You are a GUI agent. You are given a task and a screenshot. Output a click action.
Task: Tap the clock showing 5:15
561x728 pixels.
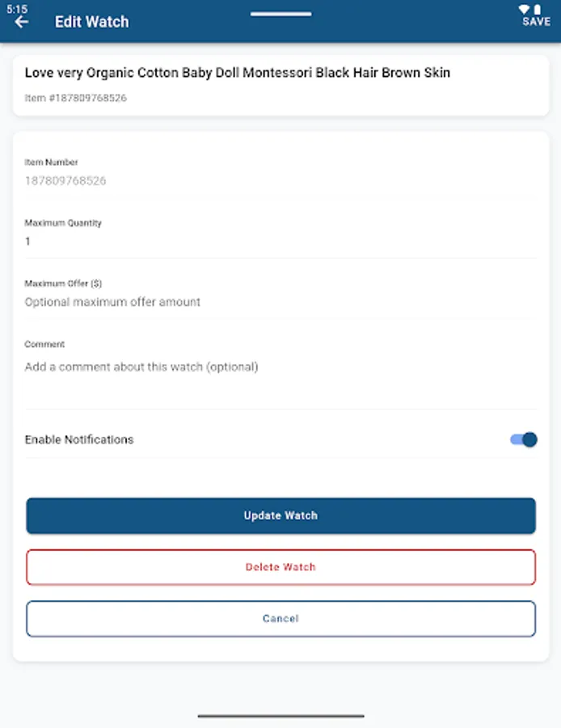[18, 6]
